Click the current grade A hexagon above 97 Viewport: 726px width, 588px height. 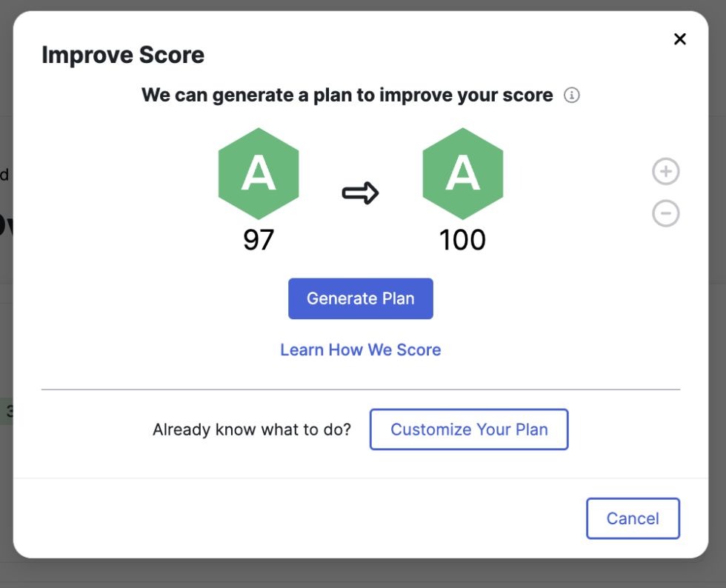coord(259,174)
